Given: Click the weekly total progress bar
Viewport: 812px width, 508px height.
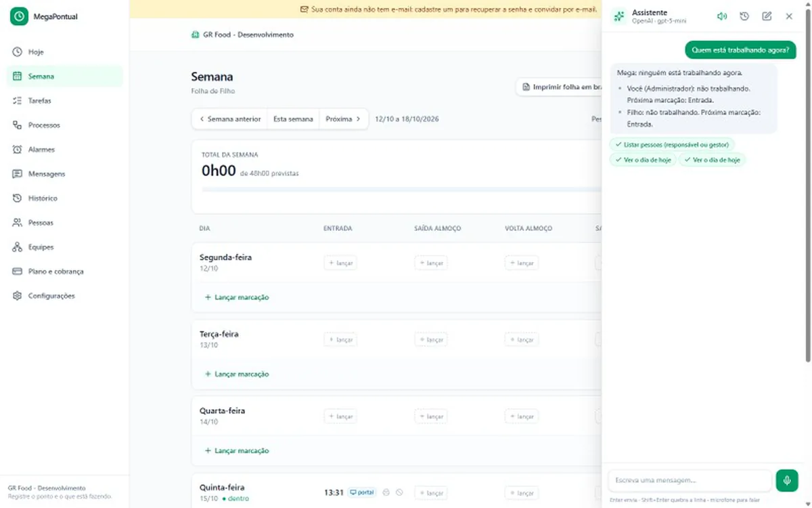Looking at the screenshot, I should (401, 190).
